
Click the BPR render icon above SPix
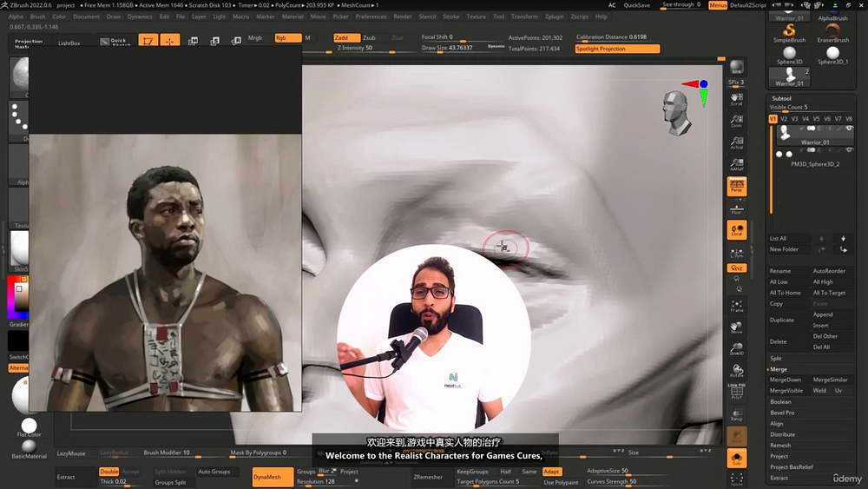[x=736, y=67]
